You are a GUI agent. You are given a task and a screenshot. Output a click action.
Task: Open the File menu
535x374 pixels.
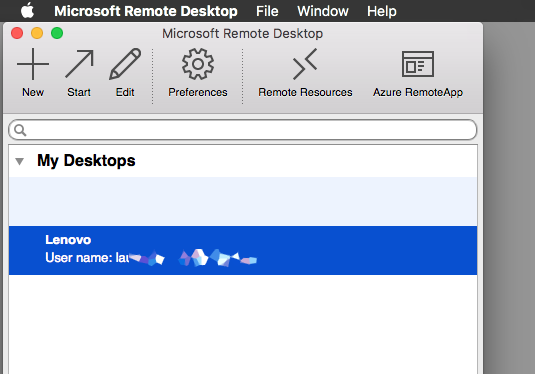tap(267, 11)
